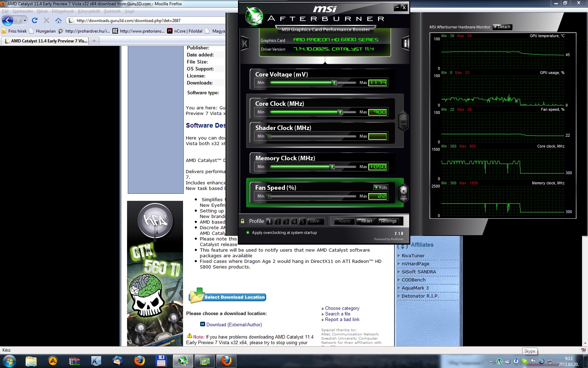Detach the Hardware Monitor panel
The height and width of the screenshot is (368, 588).
(502, 27)
